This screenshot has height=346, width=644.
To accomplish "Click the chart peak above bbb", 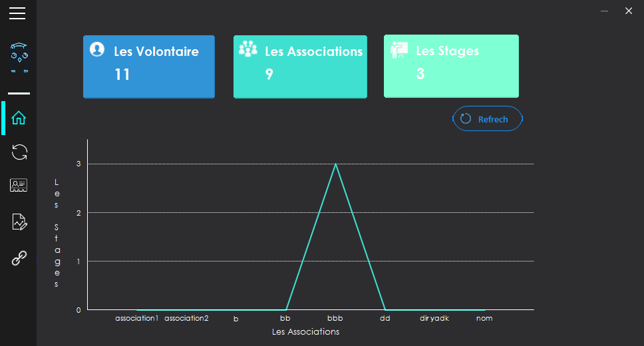I will click(335, 164).
